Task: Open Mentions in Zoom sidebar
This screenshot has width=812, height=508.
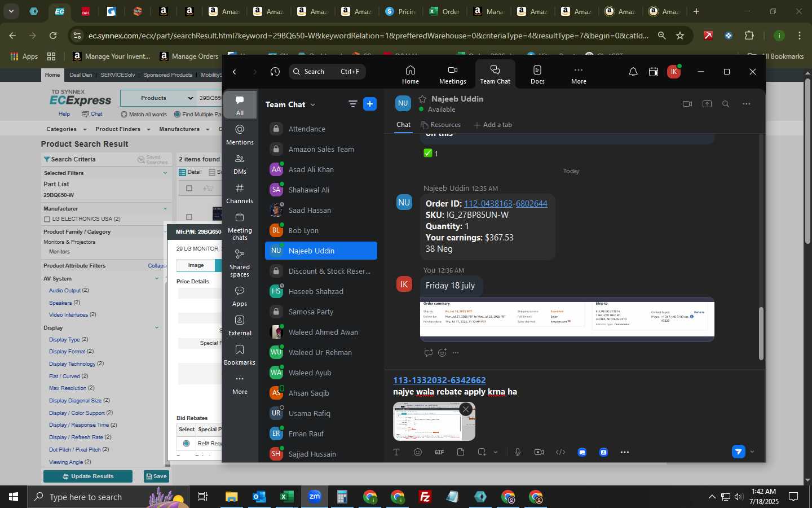Action: (x=240, y=134)
